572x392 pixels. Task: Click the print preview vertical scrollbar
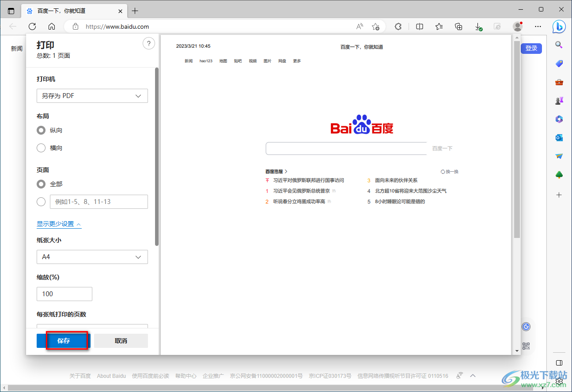[x=517, y=139]
